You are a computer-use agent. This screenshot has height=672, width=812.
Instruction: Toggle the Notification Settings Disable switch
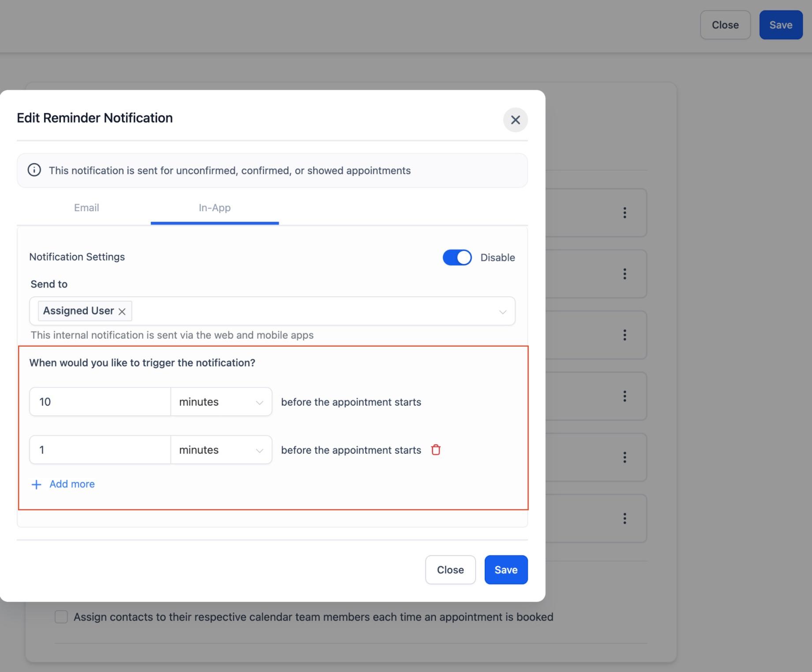coord(457,258)
